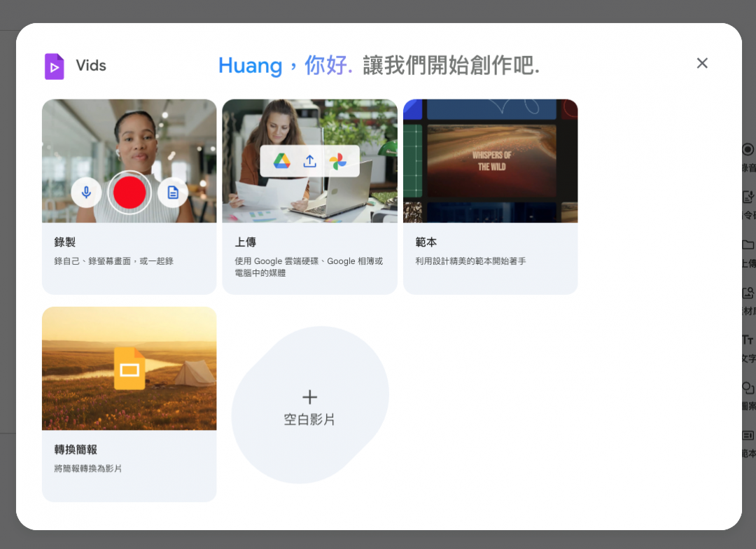Viewport: 756px width, 549px height.
Task: Click the purple Vids logo
Action: pyautogui.click(x=55, y=67)
